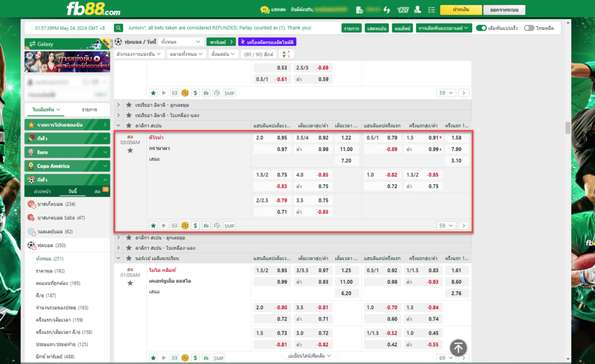Image resolution: width=595 pixels, height=364 pixels.
Task: Toggle the quick bet (เดิมพันแบบเร็ว) switch
Action: pos(481,28)
